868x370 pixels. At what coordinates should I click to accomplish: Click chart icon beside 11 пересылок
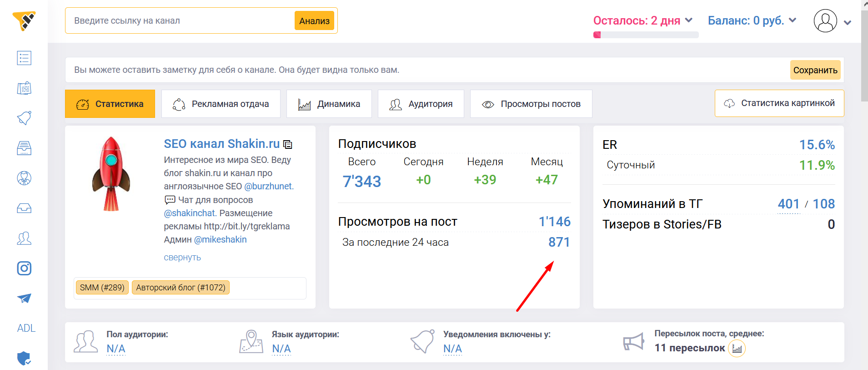click(x=737, y=349)
